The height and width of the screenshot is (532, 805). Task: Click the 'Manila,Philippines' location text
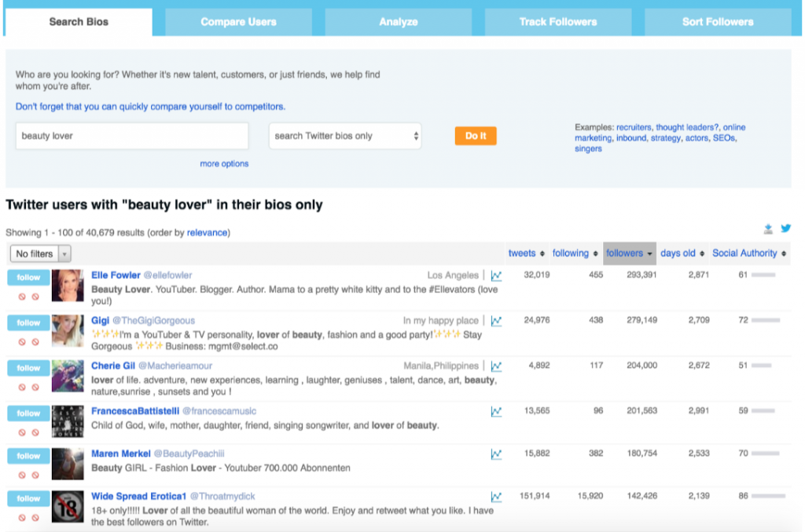[x=440, y=365]
